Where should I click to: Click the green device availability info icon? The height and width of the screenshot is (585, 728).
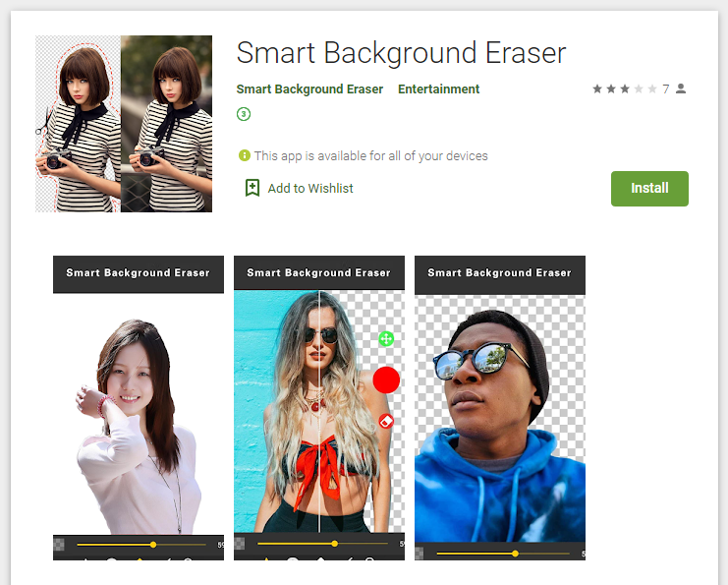pyautogui.click(x=245, y=155)
